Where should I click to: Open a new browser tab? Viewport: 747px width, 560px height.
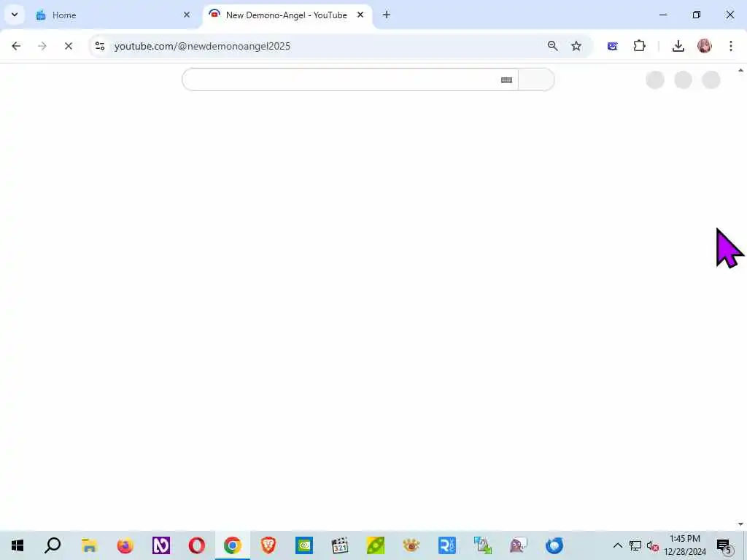pyautogui.click(x=387, y=15)
